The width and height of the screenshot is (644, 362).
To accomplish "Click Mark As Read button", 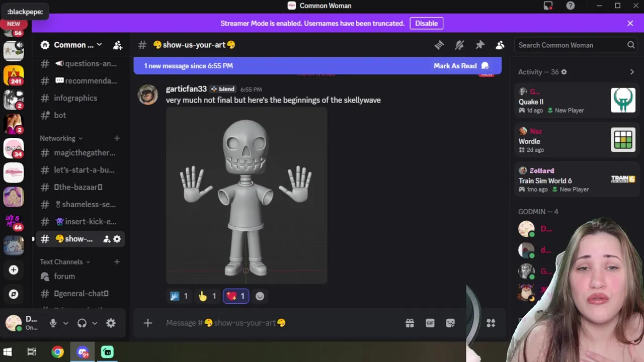I will coord(461,66).
